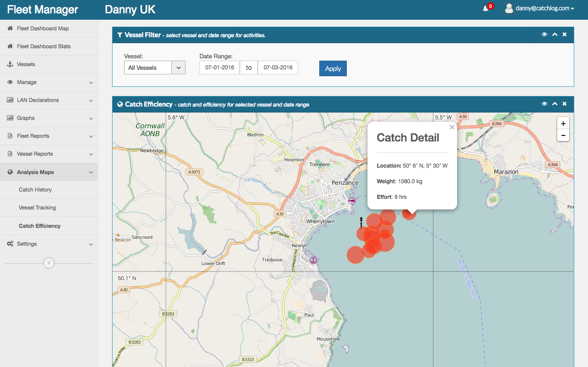
Task: Zoom in on the map
Action: point(563,124)
